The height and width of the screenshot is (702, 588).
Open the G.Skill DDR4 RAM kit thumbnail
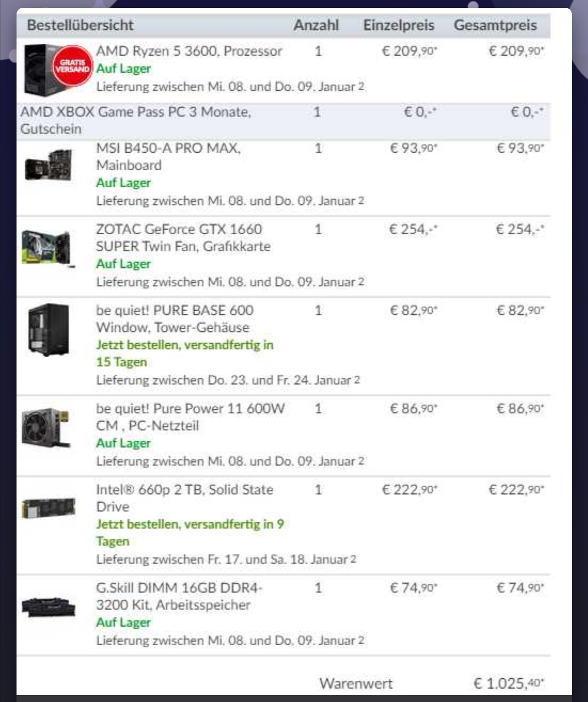point(49,606)
